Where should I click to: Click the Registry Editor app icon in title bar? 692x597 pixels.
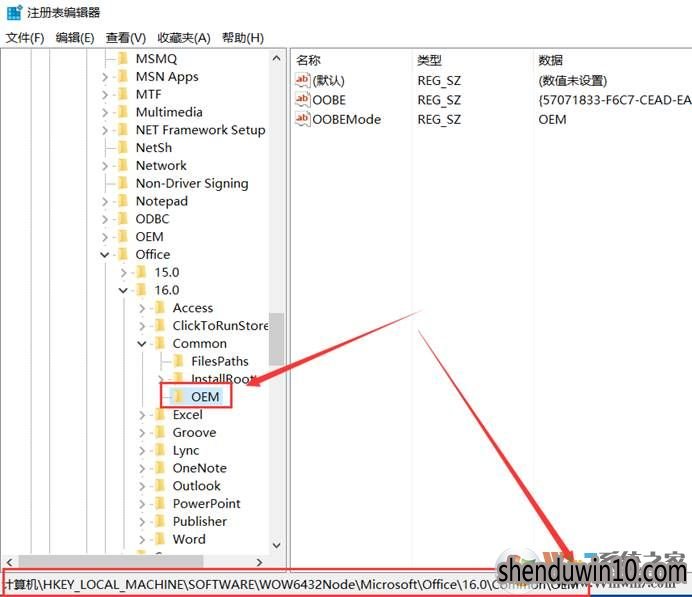14,12
